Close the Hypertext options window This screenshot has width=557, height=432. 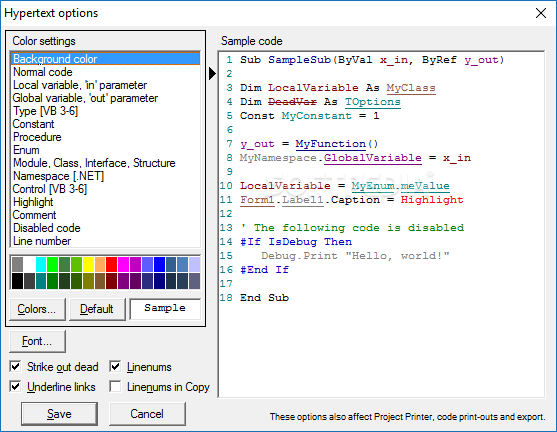[x=541, y=13]
